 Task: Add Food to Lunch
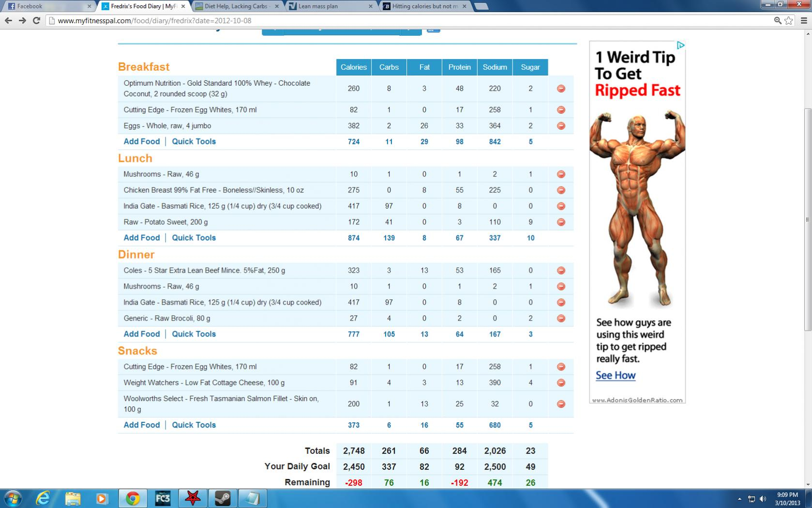point(142,238)
